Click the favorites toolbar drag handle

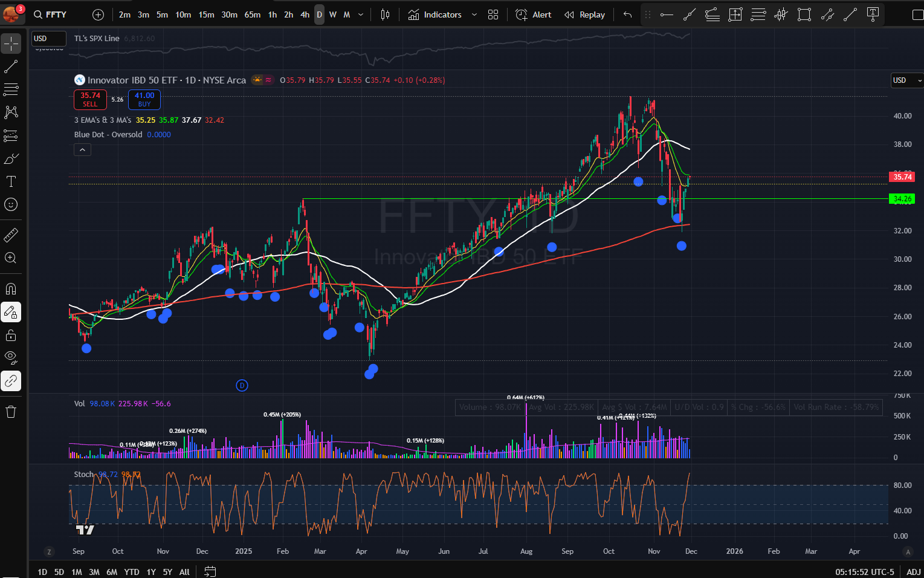pyautogui.click(x=648, y=15)
